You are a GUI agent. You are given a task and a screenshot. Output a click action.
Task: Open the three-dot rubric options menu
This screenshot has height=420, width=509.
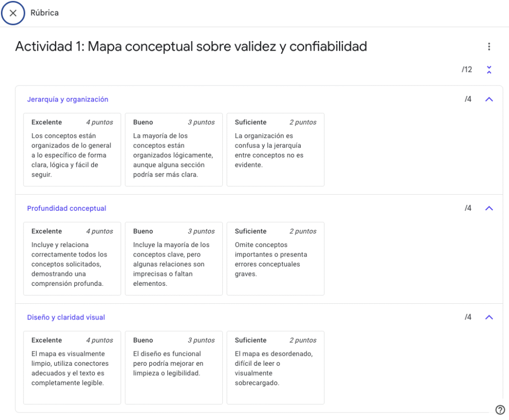[489, 47]
